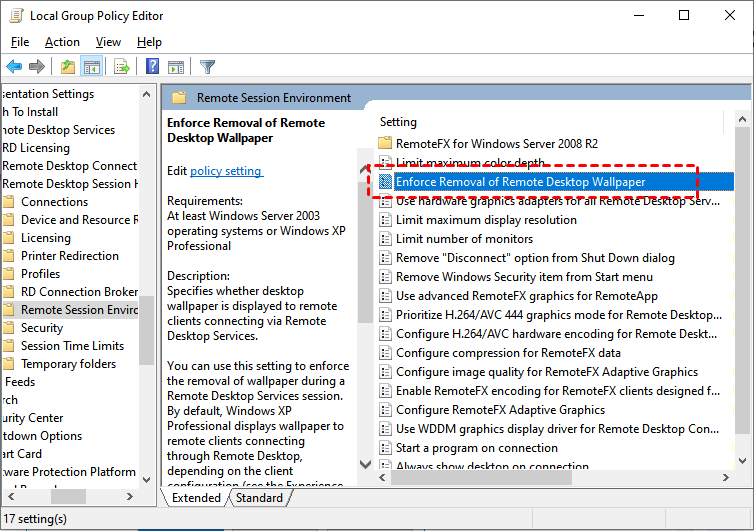Click the Back arrow toolbar icon
This screenshot has height=531, width=754.
(x=14, y=67)
